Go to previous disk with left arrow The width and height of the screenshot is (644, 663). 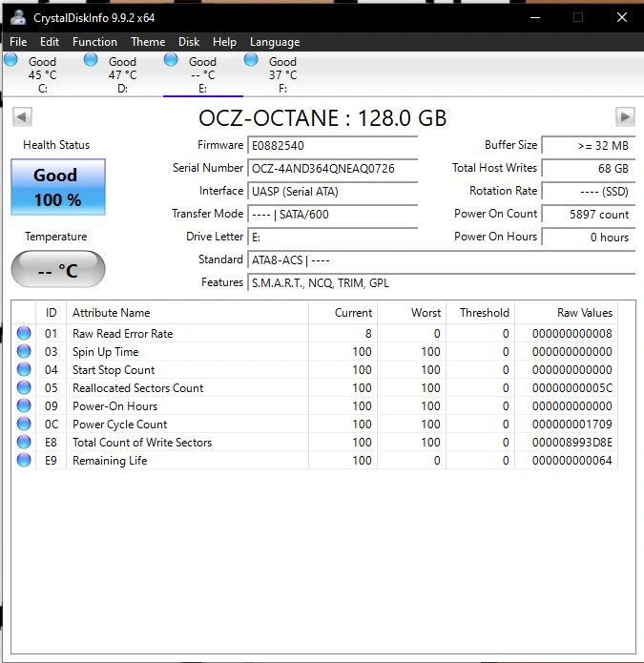[22, 116]
